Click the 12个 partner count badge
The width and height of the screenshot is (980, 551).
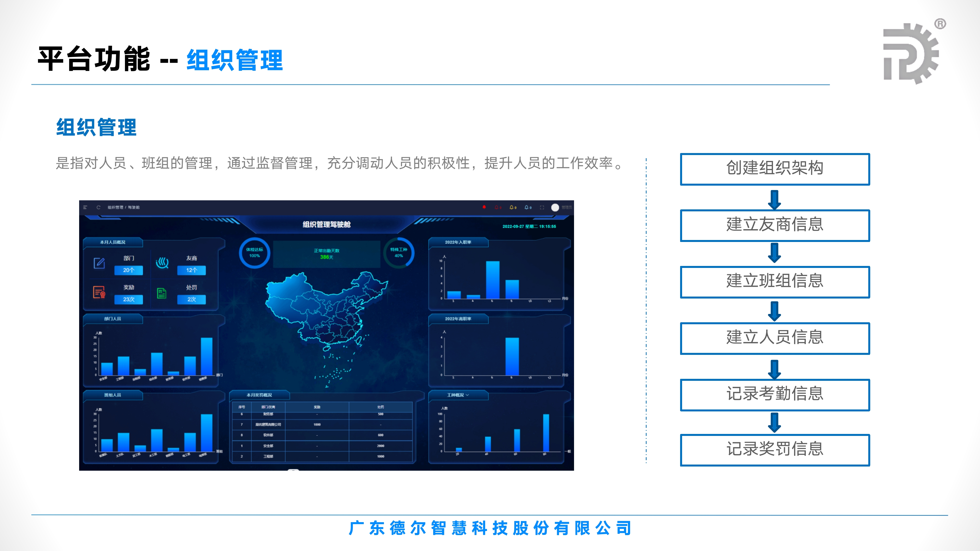click(x=191, y=270)
